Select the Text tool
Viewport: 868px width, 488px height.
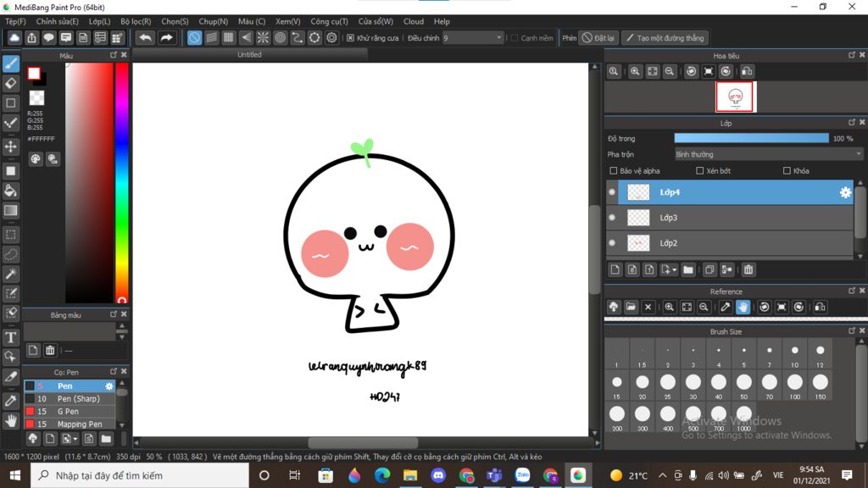click(10, 337)
